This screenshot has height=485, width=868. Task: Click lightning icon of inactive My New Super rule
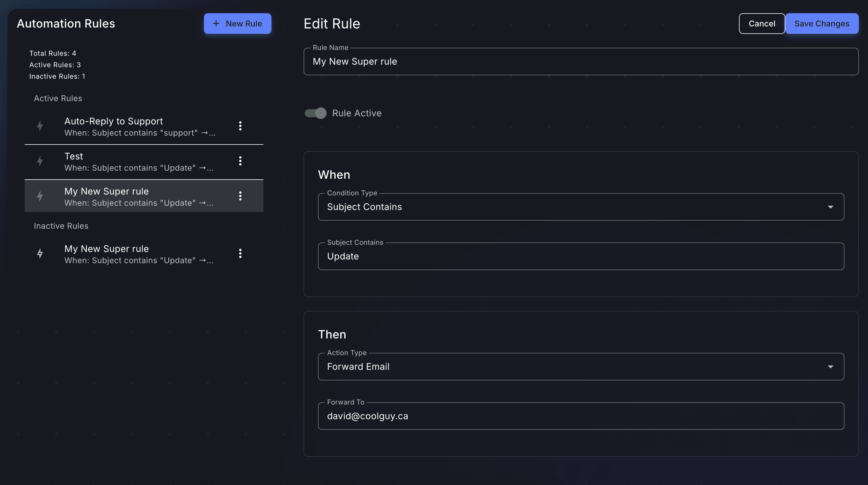pos(40,253)
